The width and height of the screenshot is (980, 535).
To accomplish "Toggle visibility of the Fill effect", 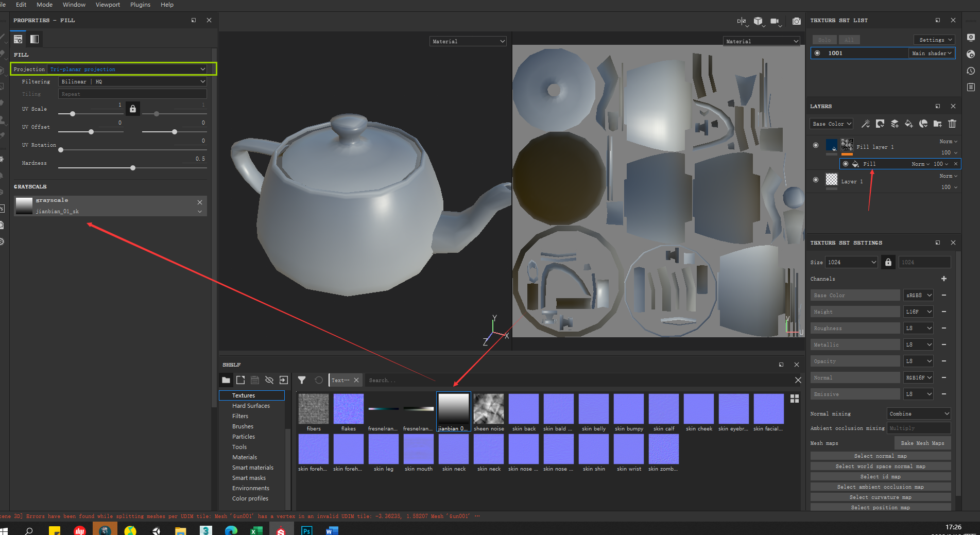I will click(x=846, y=164).
